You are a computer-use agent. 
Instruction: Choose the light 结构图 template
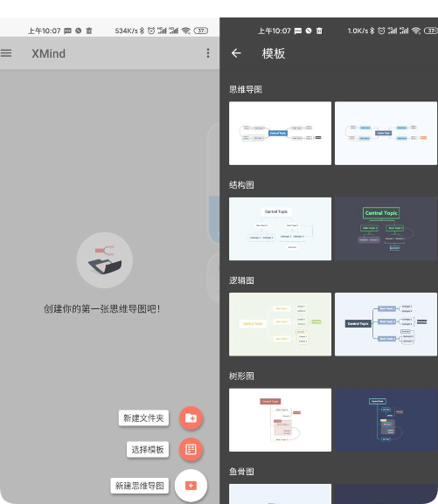pyautogui.click(x=280, y=229)
